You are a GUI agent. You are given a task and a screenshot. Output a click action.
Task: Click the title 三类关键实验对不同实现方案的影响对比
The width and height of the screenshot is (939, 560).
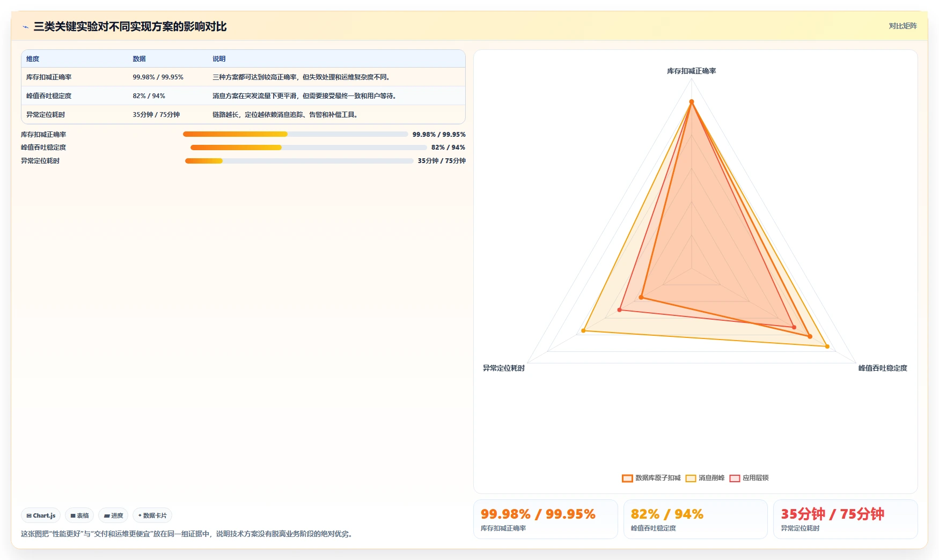[x=130, y=27]
